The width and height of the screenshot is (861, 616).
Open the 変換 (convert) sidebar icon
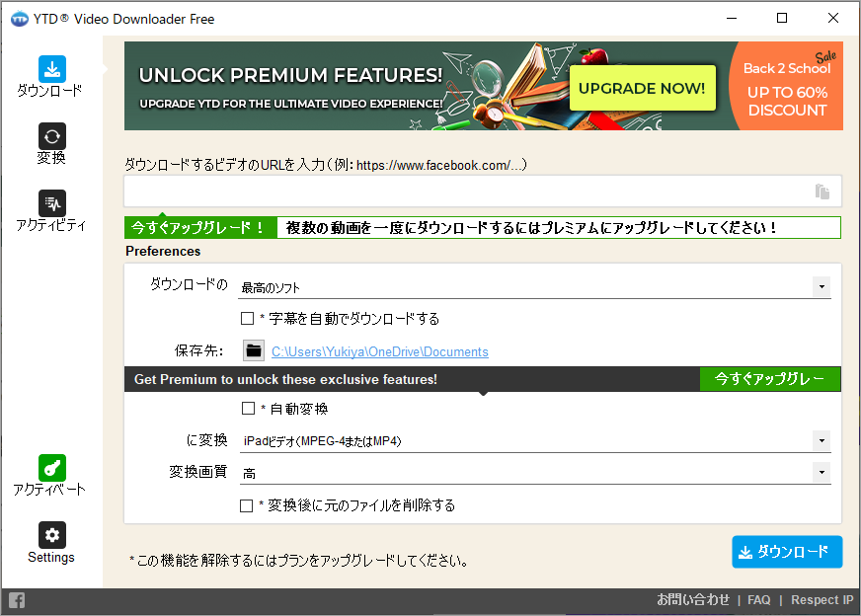click(x=50, y=135)
